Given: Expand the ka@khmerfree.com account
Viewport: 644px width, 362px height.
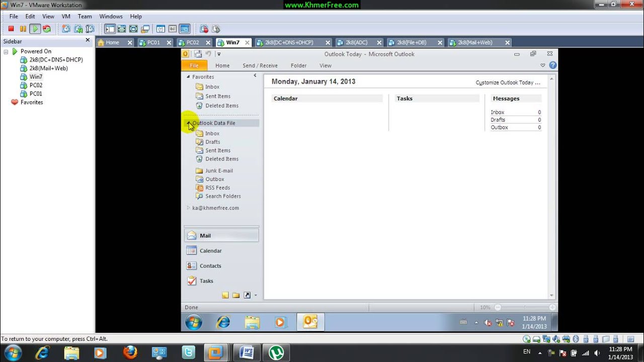Looking at the screenshot, I should (189, 208).
